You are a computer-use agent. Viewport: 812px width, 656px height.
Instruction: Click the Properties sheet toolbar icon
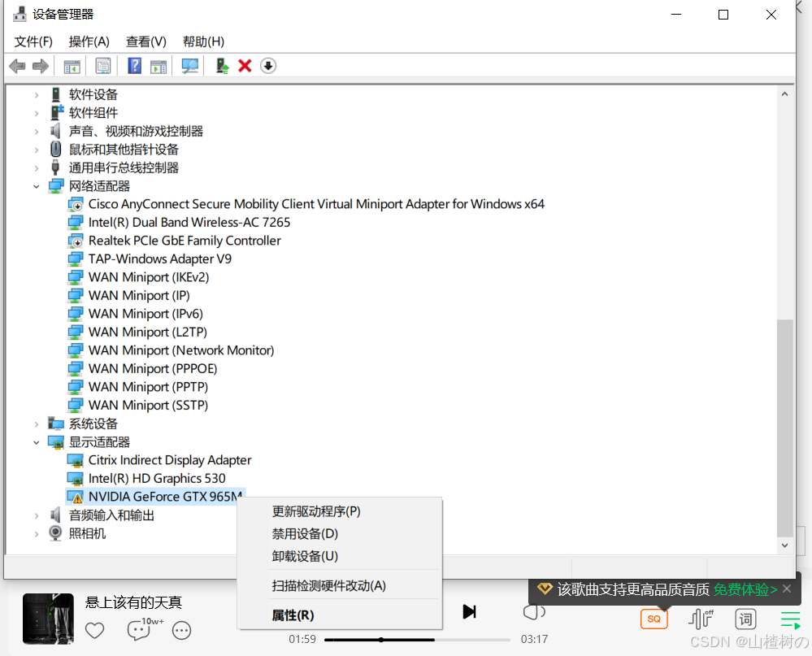tap(103, 66)
